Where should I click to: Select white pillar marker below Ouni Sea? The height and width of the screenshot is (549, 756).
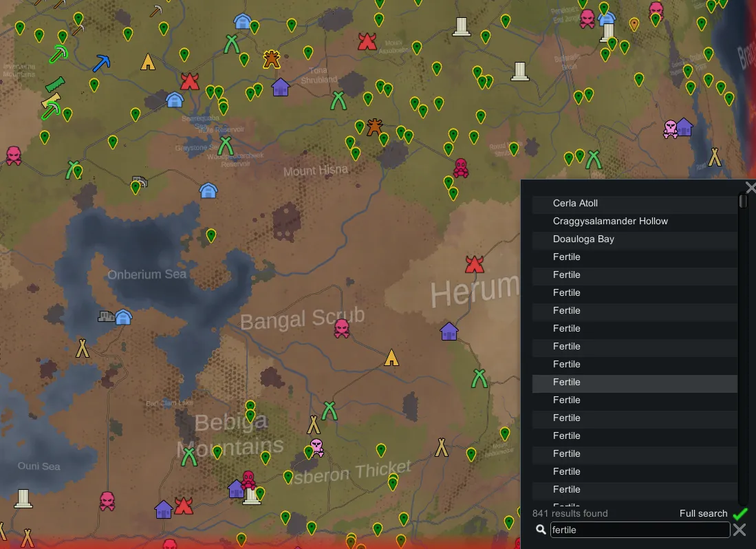click(x=23, y=498)
